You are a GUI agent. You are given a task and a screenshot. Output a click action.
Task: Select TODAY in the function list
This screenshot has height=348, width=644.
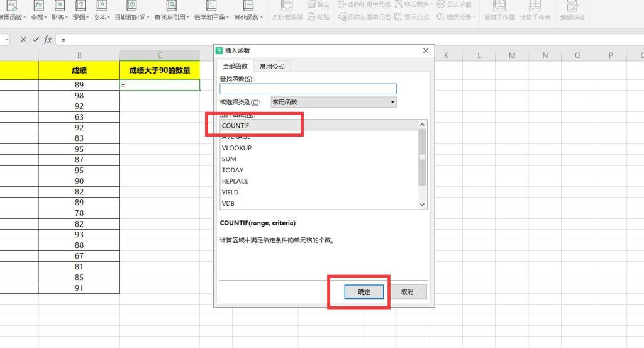[318, 170]
